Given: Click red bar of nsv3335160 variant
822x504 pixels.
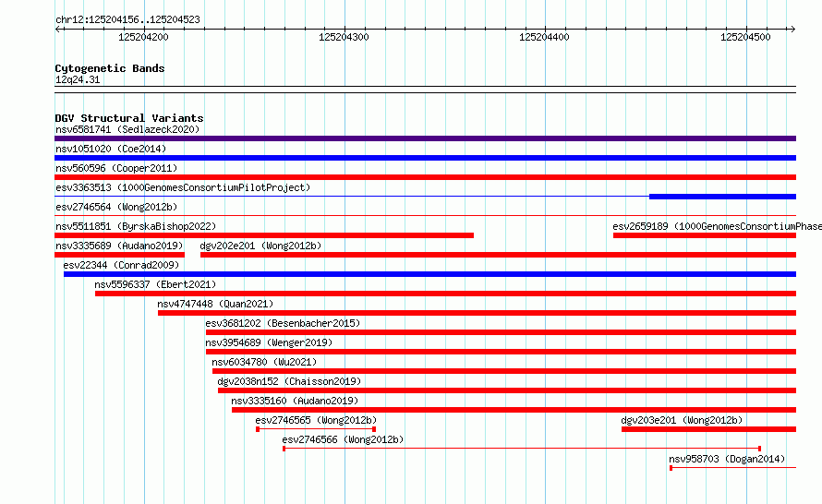Looking at the screenshot, I should [514, 410].
